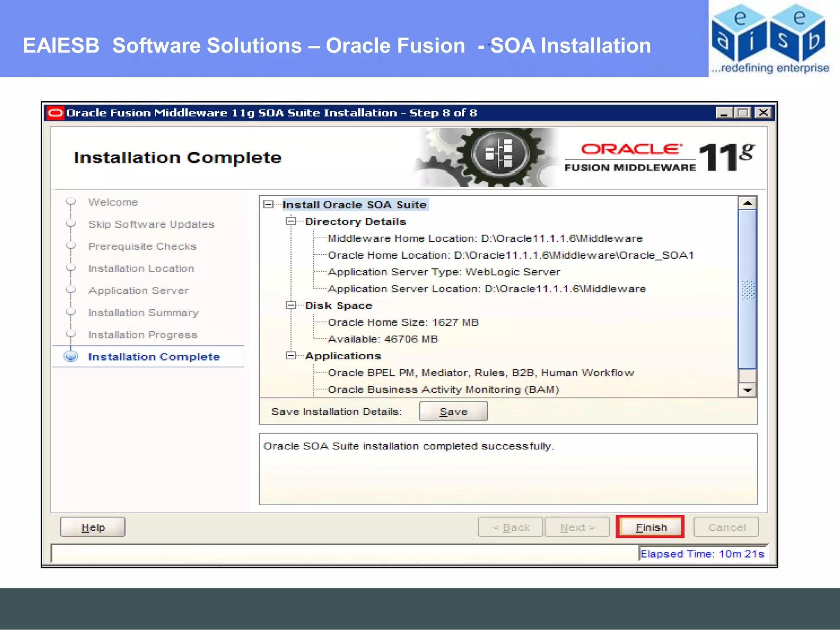Click the Elapsed Time: 10m 21s status
Screen dimensions: 840x630
pos(702,554)
